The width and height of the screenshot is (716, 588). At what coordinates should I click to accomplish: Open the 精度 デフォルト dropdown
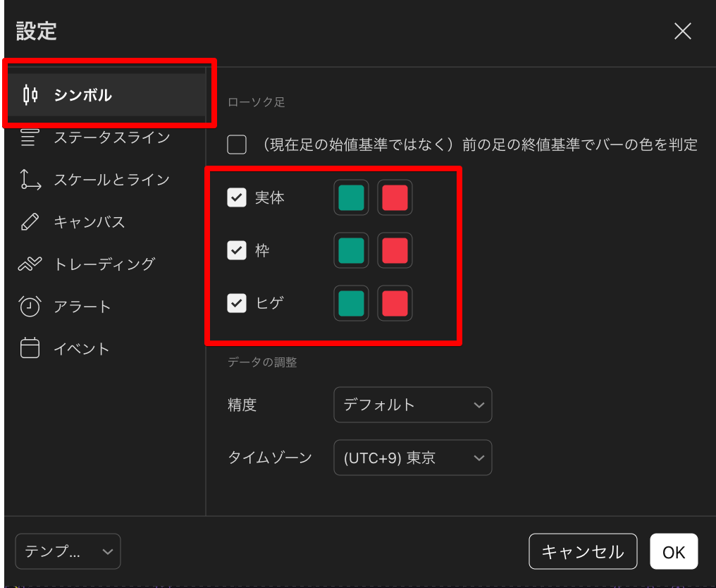pyautogui.click(x=412, y=405)
